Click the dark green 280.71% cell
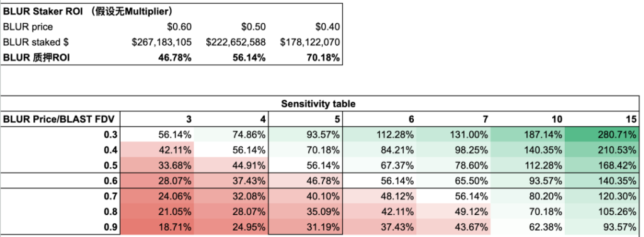Viewport: 644px width, 237px height. pyautogui.click(x=602, y=135)
